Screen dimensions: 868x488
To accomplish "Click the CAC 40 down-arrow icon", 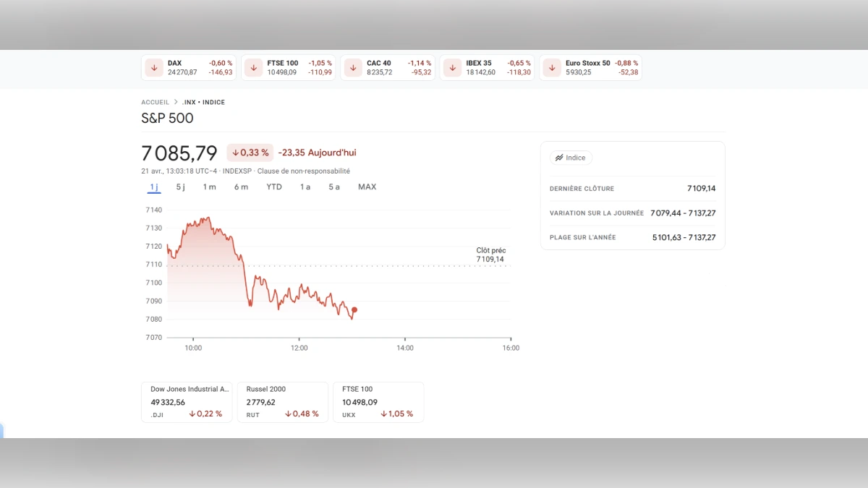I will [353, 67].
